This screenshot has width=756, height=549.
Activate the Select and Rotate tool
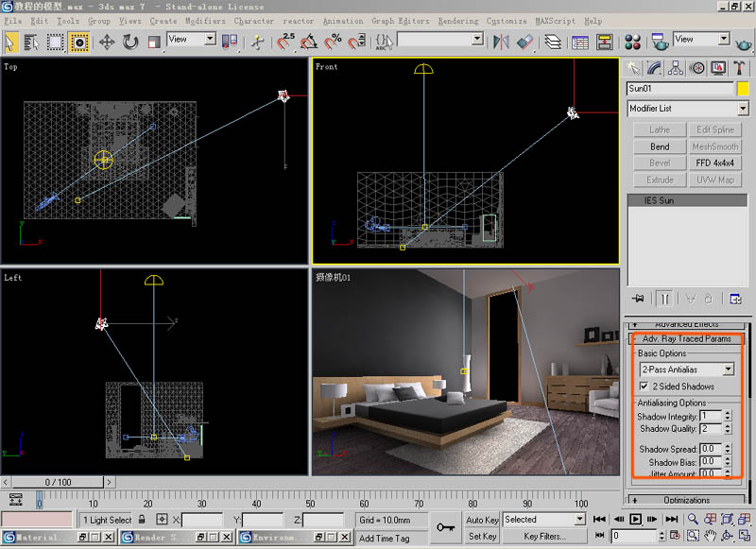130,43
